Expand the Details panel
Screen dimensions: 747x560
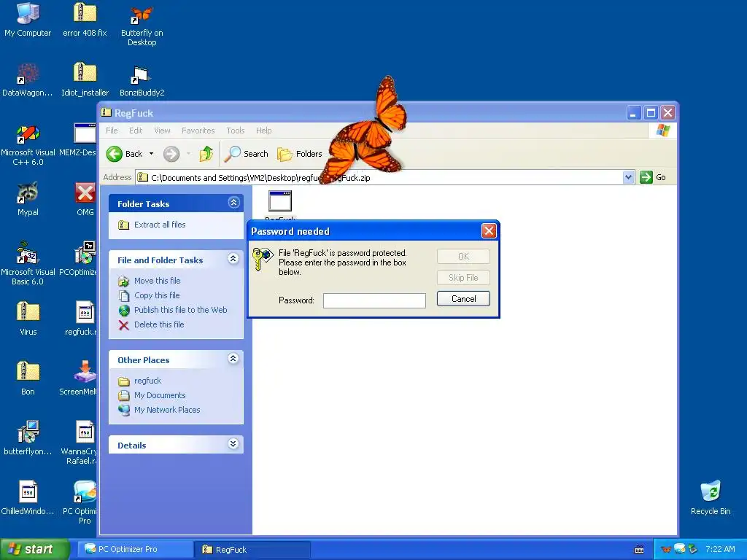click(x=233, y=444)
